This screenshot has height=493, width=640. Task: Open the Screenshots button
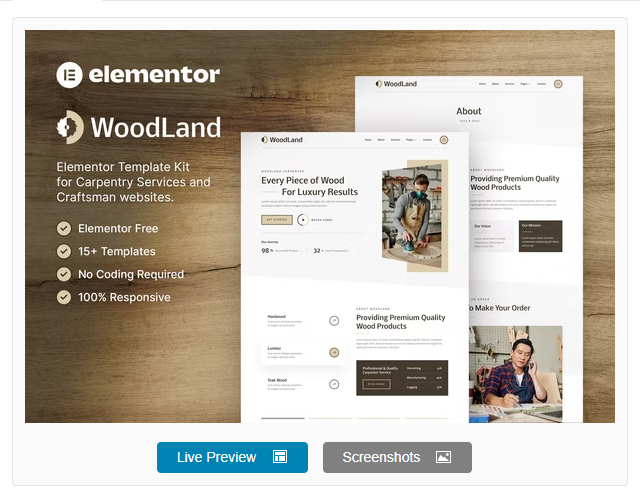[396, 457]
